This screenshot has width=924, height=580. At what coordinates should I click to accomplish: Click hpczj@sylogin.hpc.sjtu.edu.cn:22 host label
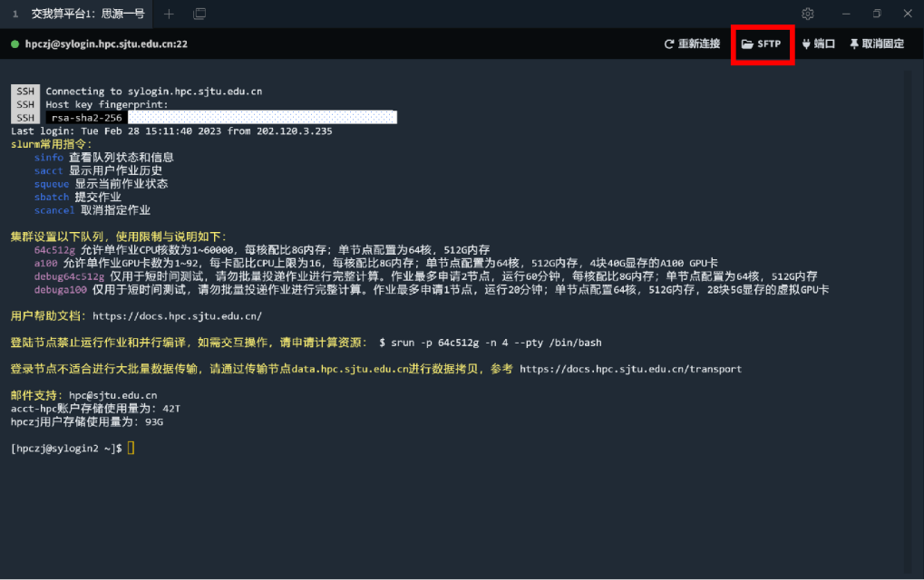[106, 44]
